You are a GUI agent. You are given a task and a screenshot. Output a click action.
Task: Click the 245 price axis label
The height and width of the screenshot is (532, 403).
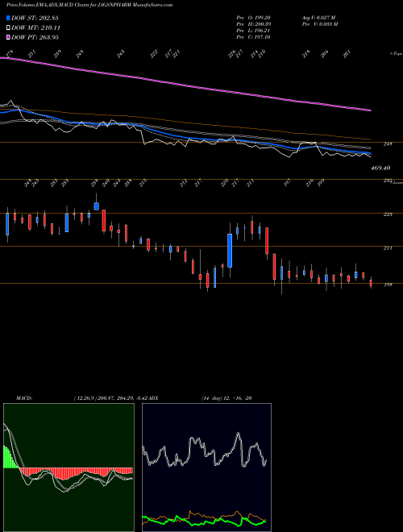tap(388, 143)
